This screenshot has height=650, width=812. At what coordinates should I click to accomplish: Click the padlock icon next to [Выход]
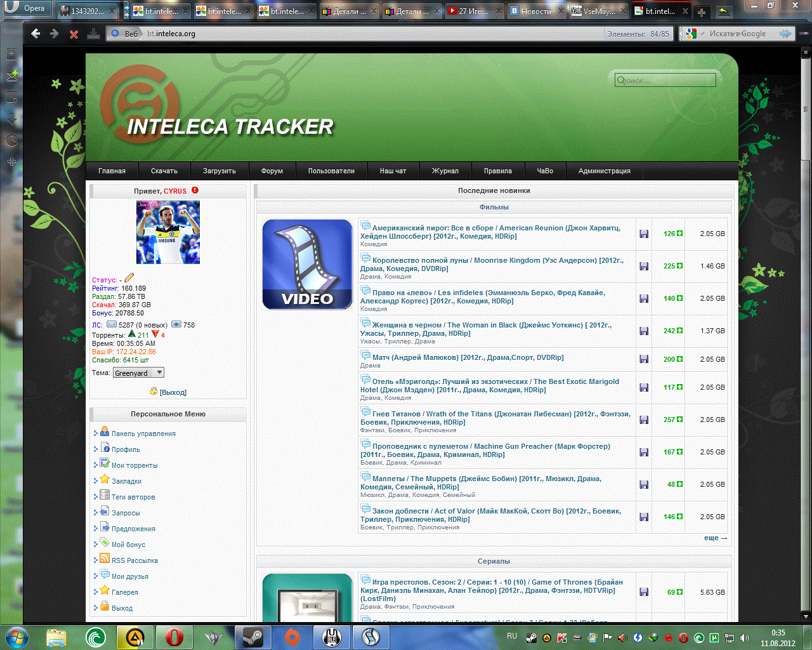point(154,391)
